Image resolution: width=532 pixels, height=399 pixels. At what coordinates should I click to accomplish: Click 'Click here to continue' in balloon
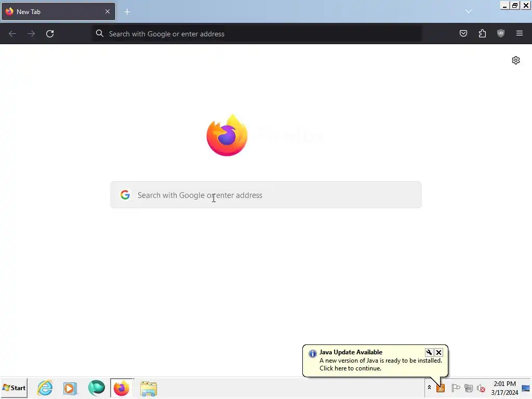pos(351,368)
